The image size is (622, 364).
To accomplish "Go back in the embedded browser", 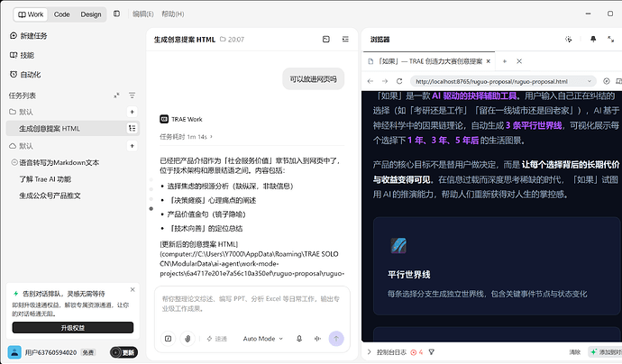I will (370, 81).
